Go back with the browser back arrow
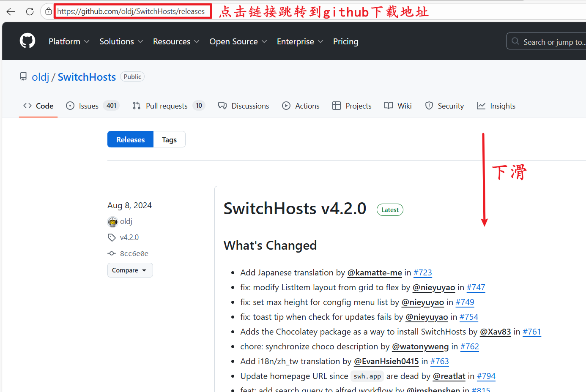The width and height of the screenshot is (586, 392). tap(11, 11)
